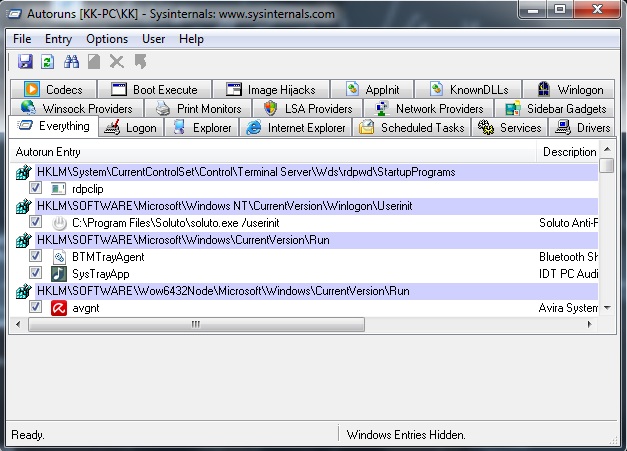Select the Drivers tab

[x=582, y=128]
